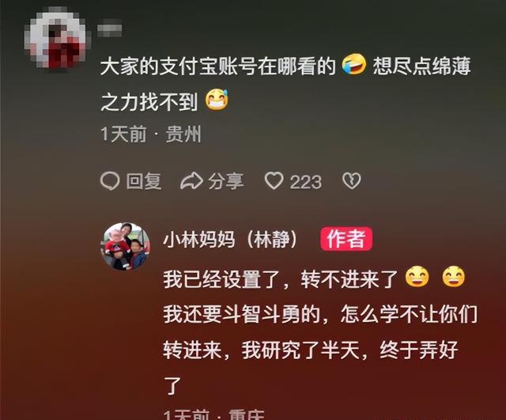Open the 回复 reply text button
This screenshot has width=506, height=420.
pyautogui.click(x=144, y=181)
